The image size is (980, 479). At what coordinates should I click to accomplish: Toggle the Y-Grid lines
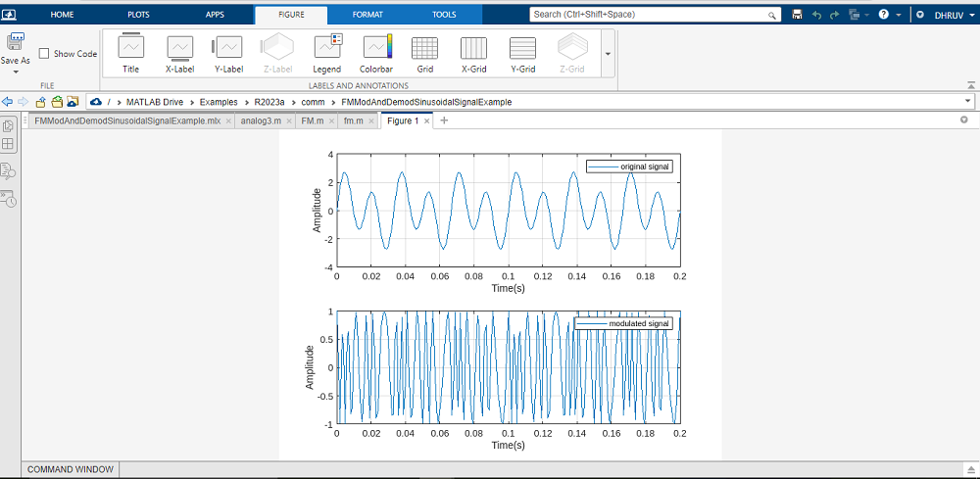pyautogui.click(x=522, y=54)
